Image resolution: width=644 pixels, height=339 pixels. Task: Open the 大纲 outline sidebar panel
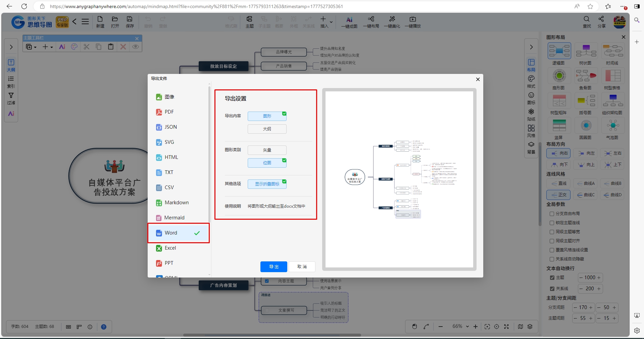[x=11, y=65]
